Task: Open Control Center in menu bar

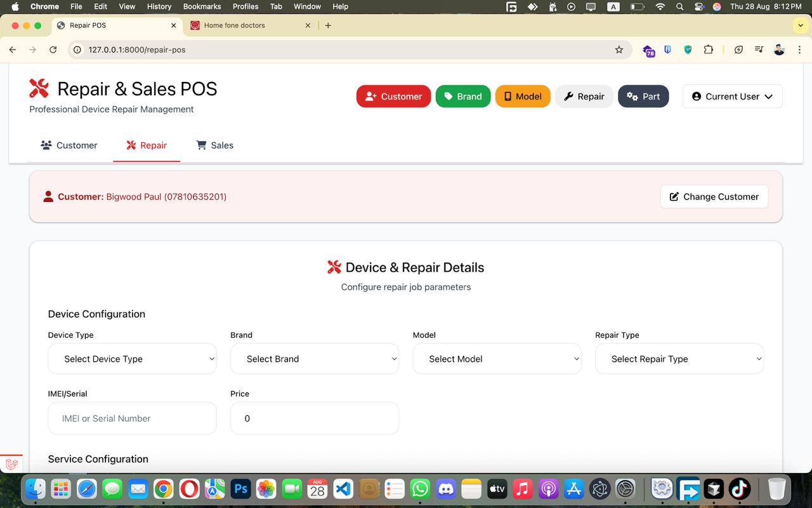Action: click(x=699, y=6)
